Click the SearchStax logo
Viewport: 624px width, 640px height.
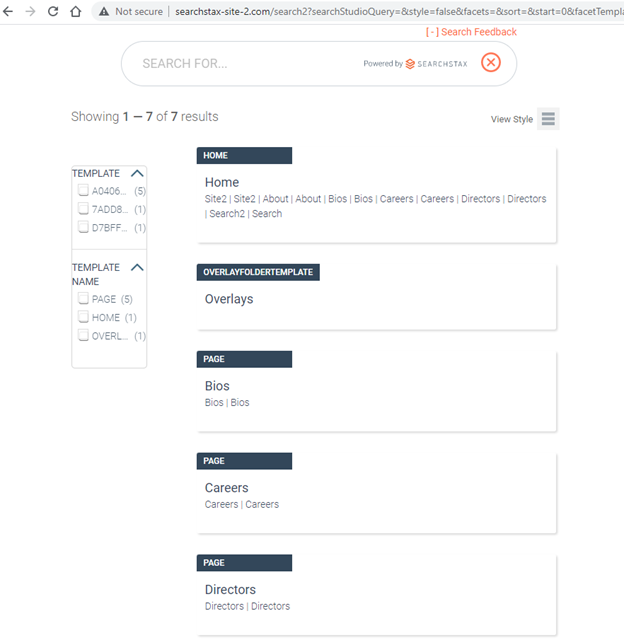(436, 64)
